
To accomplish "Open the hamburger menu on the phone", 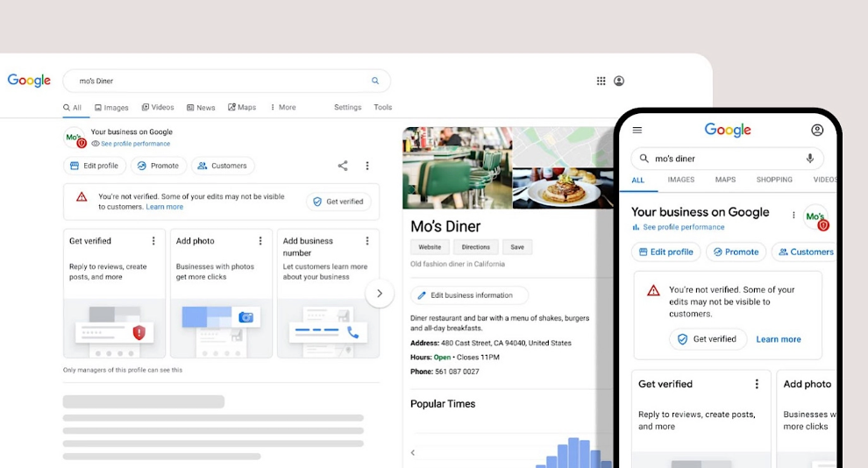I will tap(637, 130).
